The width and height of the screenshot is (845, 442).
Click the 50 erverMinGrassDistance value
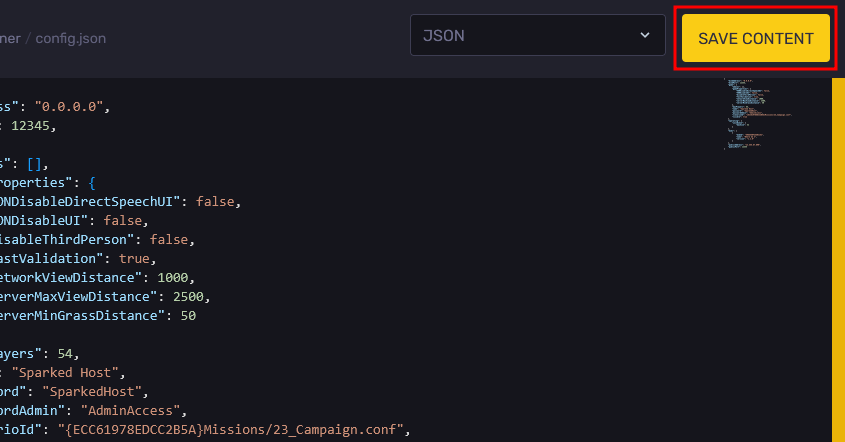pos(187,315)
